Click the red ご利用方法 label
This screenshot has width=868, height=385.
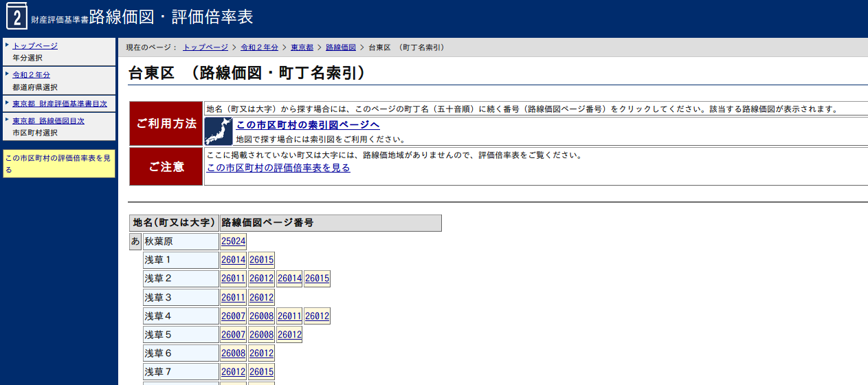(x=166, y=124)
